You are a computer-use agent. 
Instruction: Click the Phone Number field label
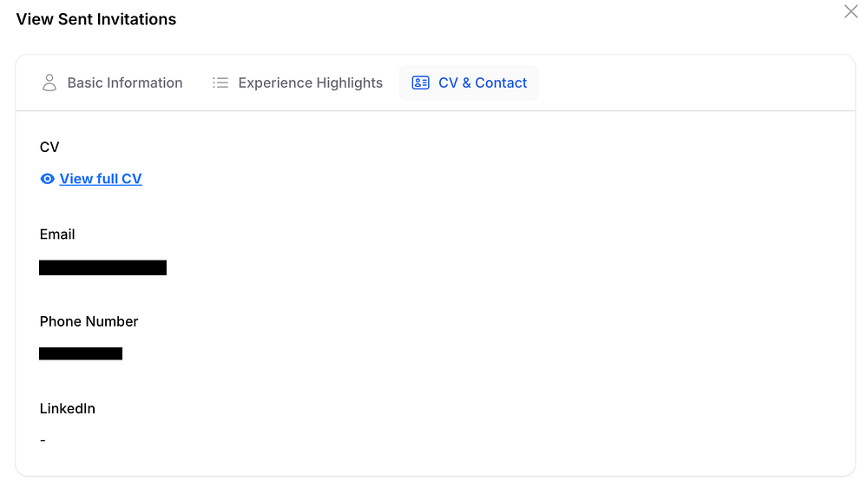89,321
